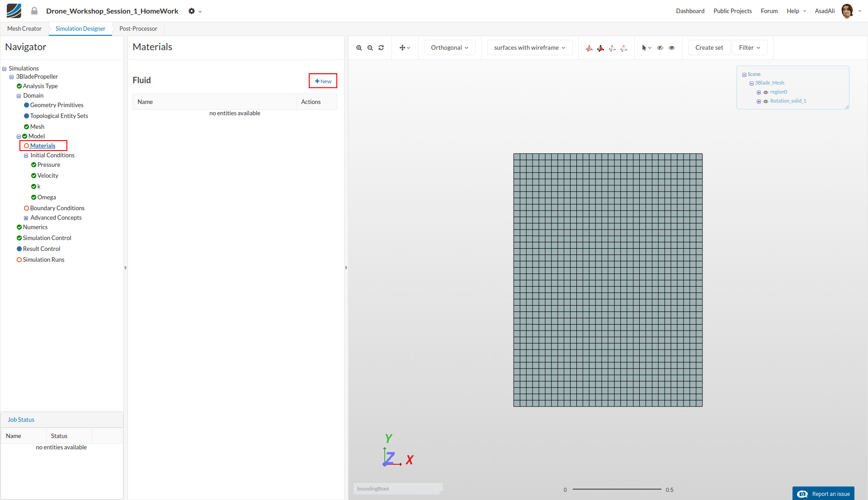
Task: Click the zoom in magnifier icon
Action: tap(359, 48)
